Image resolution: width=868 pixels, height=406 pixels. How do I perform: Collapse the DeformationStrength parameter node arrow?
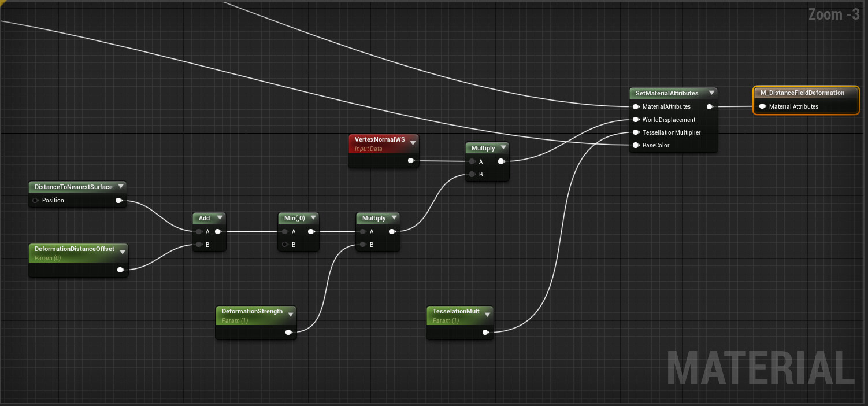tap(291, 315)
